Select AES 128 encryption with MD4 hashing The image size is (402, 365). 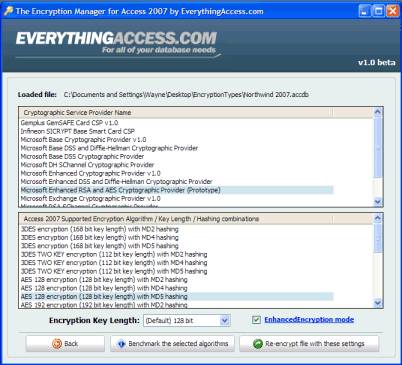pos(177,288)
